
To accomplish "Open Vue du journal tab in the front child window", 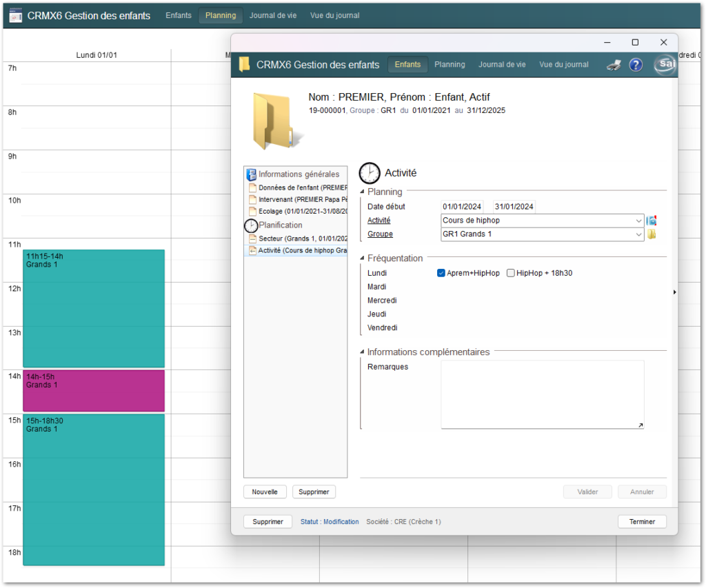I will coord(564,64).
